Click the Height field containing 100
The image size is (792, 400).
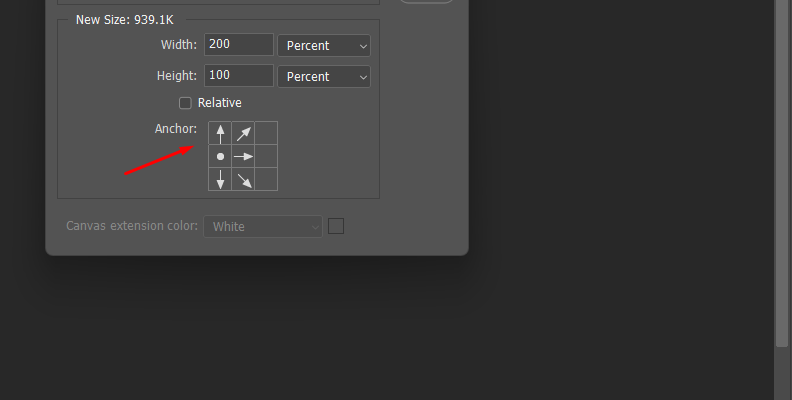point(239,75)
